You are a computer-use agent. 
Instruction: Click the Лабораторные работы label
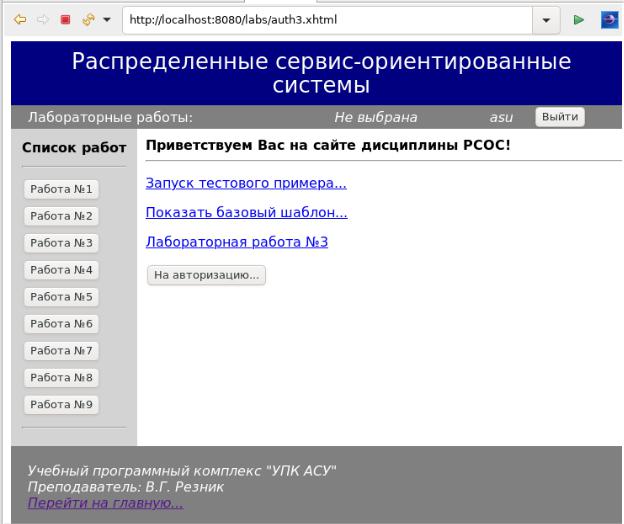click(110, 117)
